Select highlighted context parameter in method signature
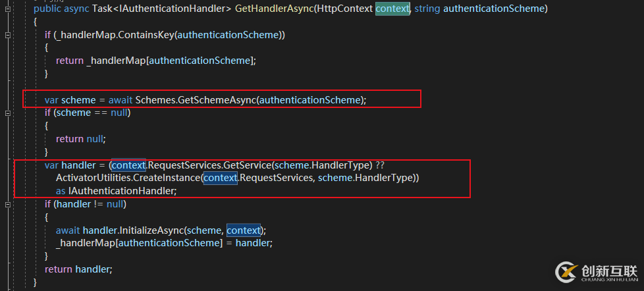644x291 pixels. 392,9
